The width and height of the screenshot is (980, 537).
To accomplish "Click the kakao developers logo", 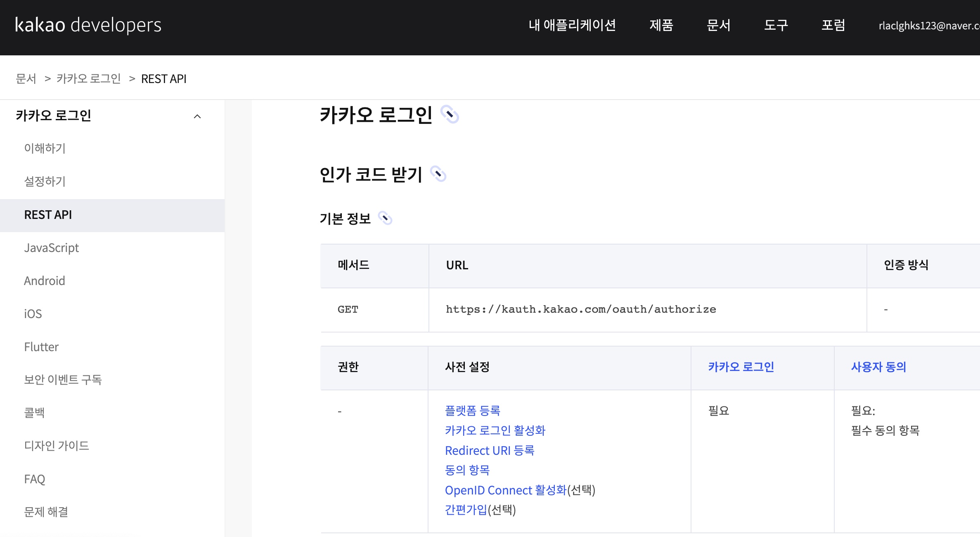I will coord(88,25).
